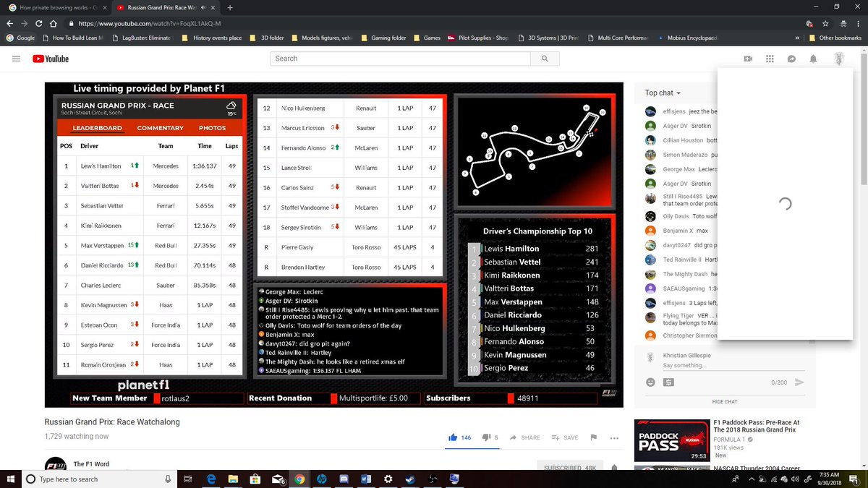Share the video
Image resolution: width=868 pixels, height=488 pixels.
pyautogui.click(x=525, y=437)
